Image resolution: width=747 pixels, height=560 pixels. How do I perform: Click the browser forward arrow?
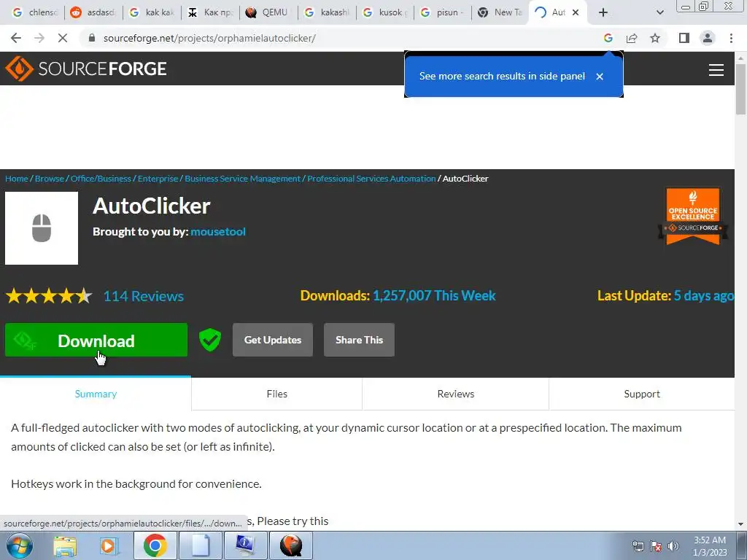pyautogui.click(x=39, y=38)
